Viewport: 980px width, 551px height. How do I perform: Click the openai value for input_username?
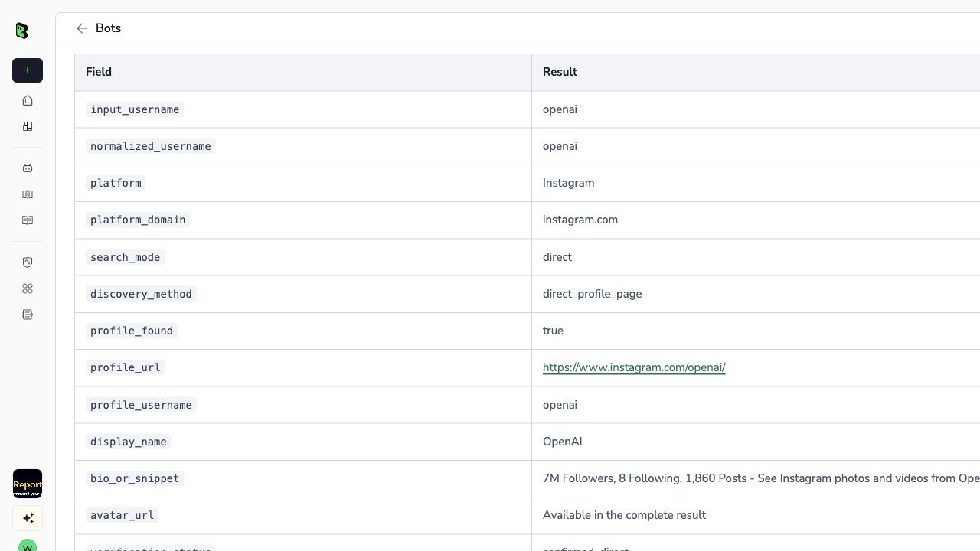click(560, 109)
